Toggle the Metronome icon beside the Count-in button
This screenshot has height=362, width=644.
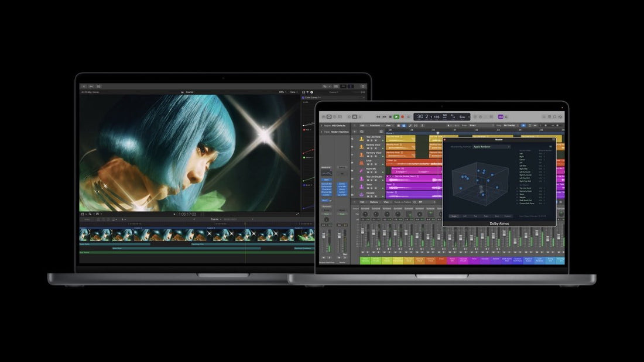[506, 116]
